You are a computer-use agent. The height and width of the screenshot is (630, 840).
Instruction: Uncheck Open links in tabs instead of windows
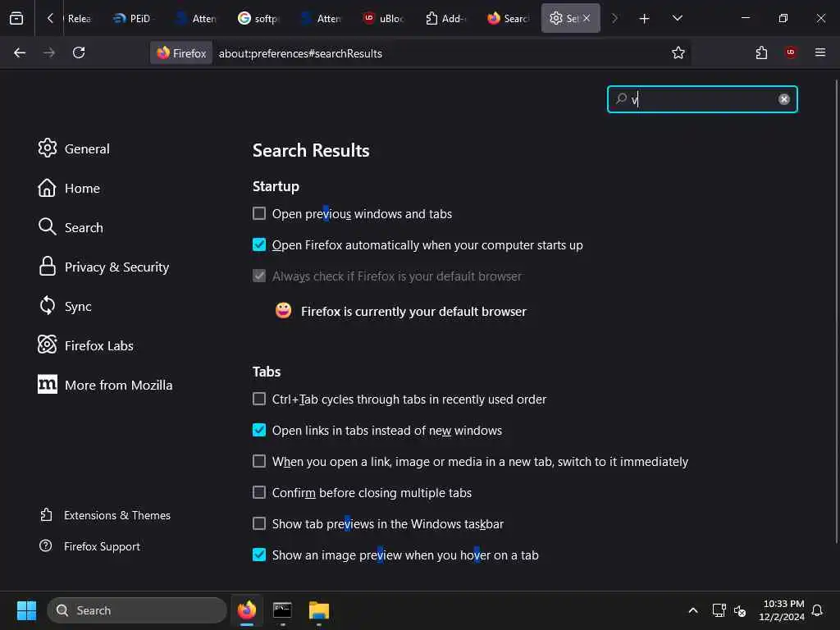pyautogui.click(x=259, y=430)
